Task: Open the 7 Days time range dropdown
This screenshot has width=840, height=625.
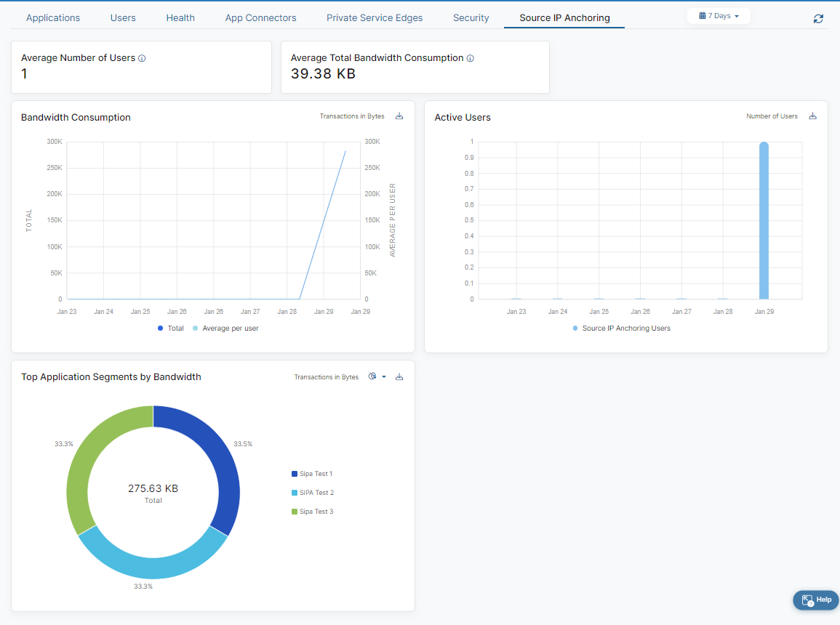Action: coord(719,16)
